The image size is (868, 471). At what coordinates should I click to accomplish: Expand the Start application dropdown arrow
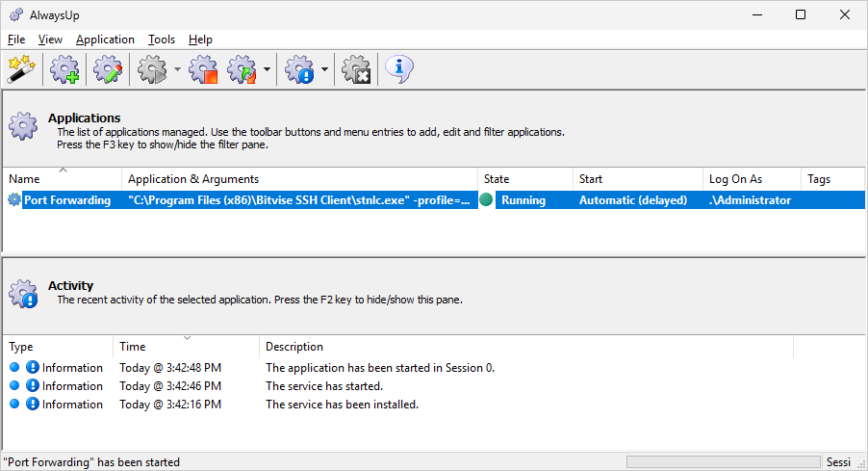click(177, 69)
